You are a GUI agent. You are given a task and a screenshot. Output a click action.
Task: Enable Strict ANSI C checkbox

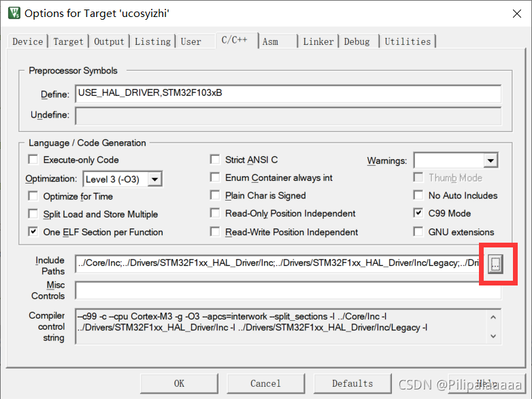tap(215, 159)
